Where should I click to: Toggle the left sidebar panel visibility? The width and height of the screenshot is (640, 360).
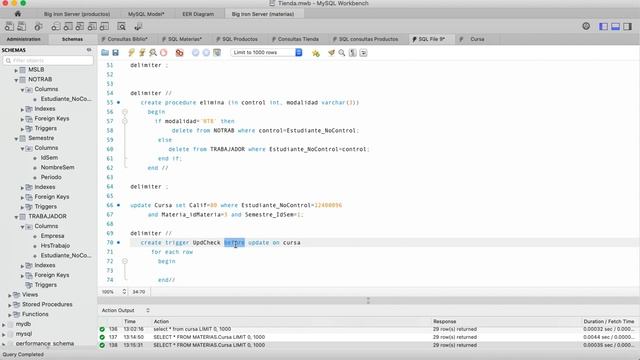click(x=603, y=27)
